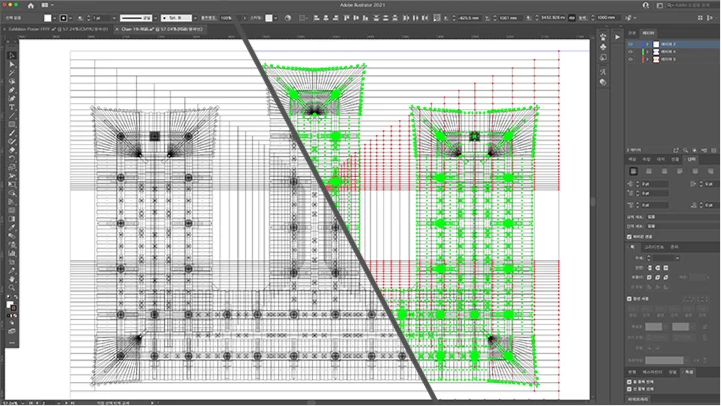Hide the red-marked bottom layer eye icon

630,59
